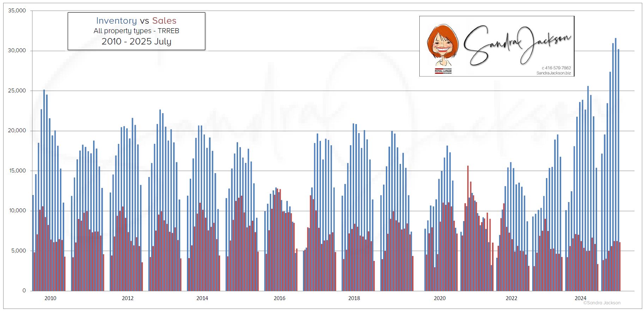Click the "2010 - 2025 July" date range text

tap(136, 42)
